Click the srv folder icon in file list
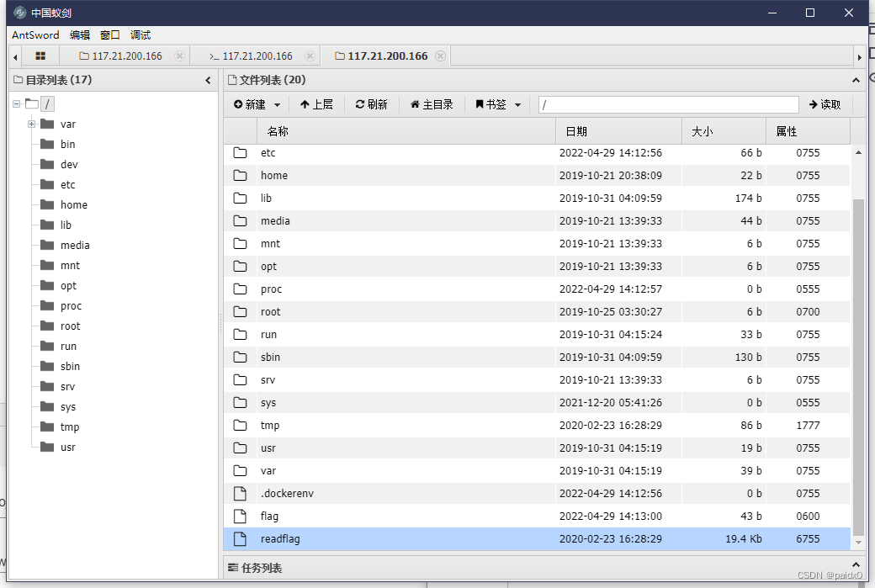This screenshot has height=588, width=875. (240, 380)
